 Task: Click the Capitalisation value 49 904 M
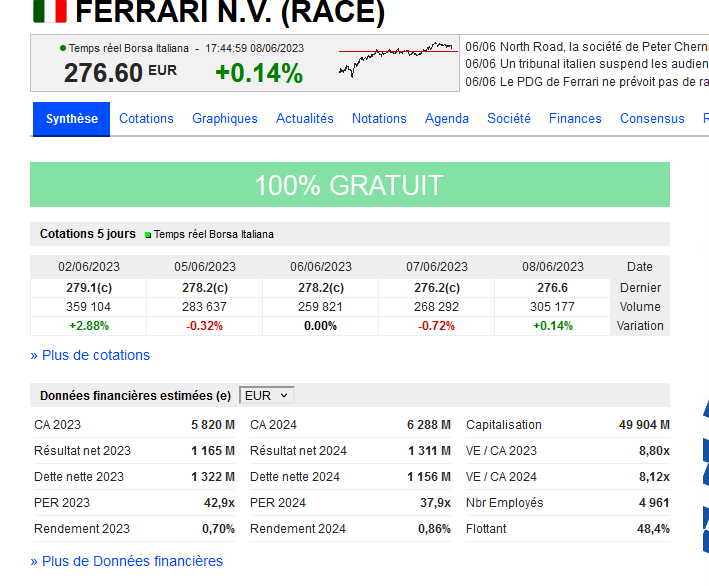(644, 425)
